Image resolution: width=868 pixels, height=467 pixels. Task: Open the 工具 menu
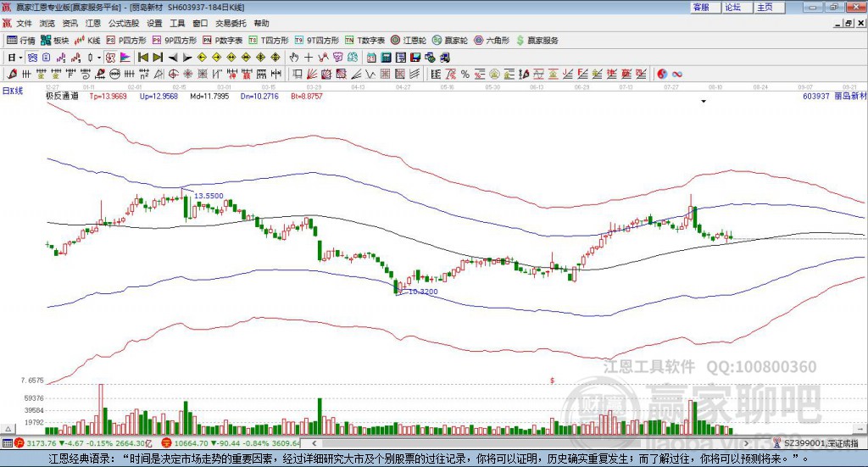click(177, 23)
